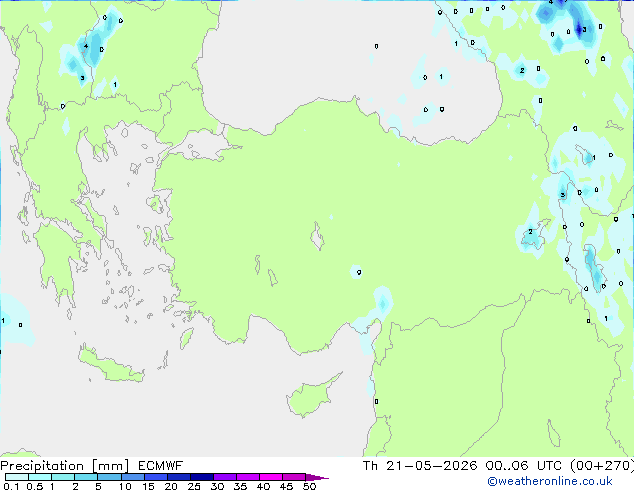Click legend label "50"
Screen dimensions: 634x490
[309, 486]
